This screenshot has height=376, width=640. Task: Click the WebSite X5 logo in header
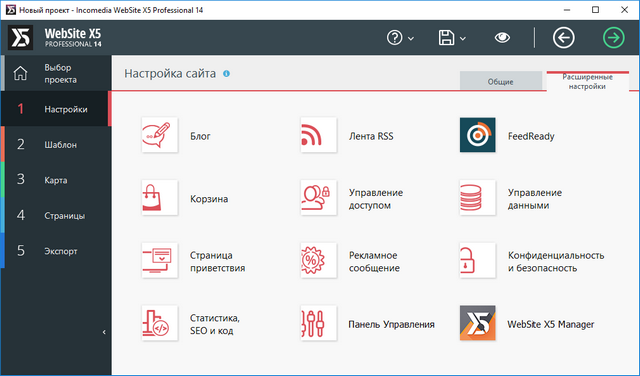coord(20,38)
